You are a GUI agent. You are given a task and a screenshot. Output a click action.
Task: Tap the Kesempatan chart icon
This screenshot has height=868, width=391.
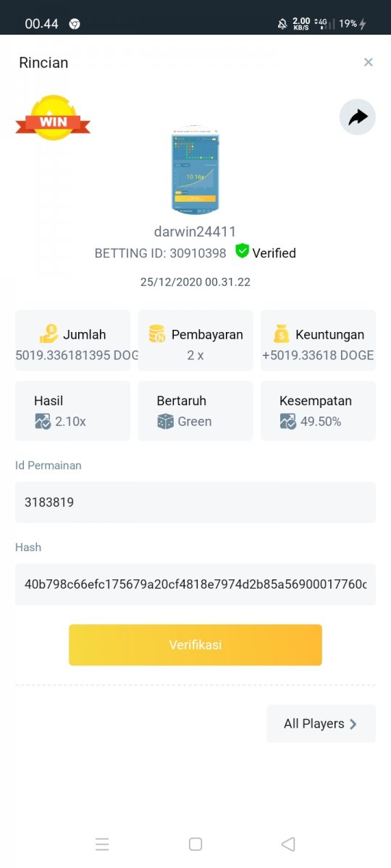tap(288, 421)
